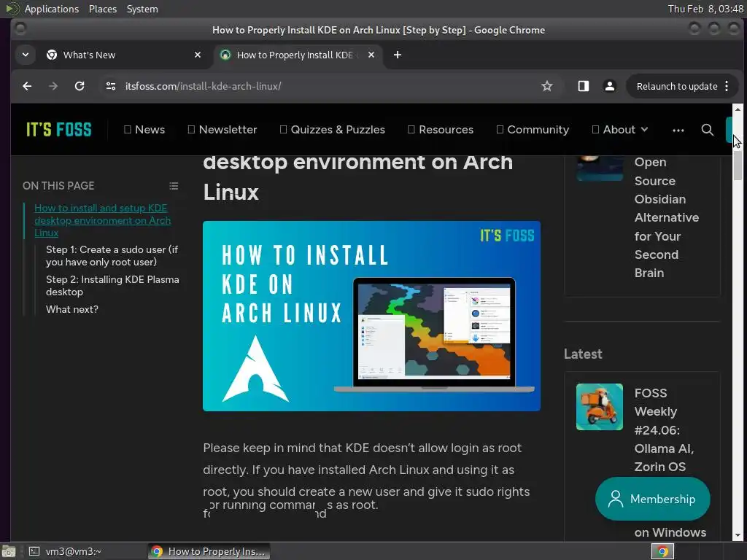Expand the About dropdown menu
This screenshot has width=747, height=560.
(x=620, y=130)
